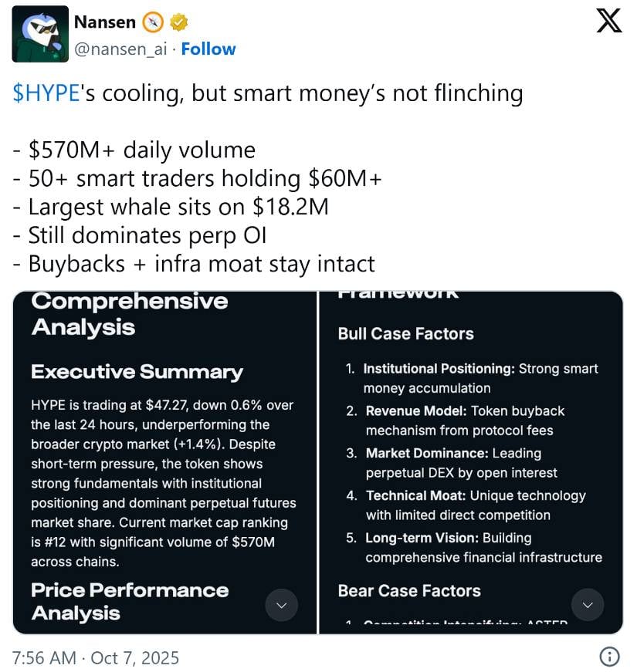Viewport: 637px width, 672px height.
Task: Click the "$570M+ daily volume" tweet line
Action: tap(134, 150)
